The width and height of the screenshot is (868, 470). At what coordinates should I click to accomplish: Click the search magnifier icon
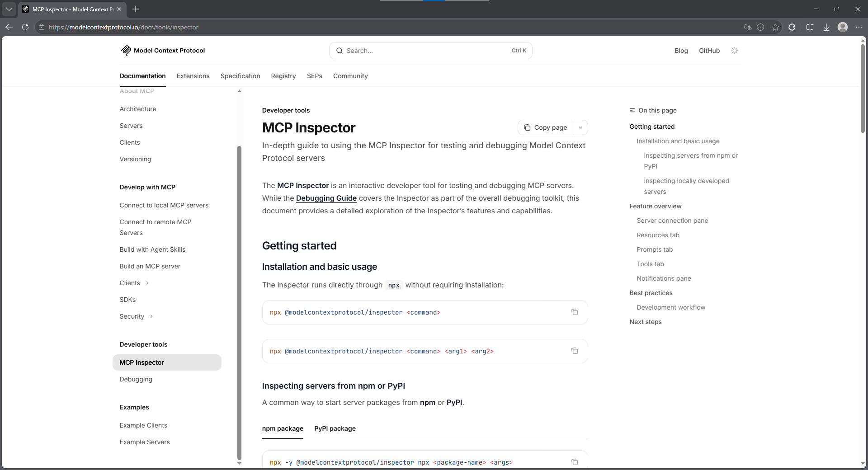coord(340,51)
